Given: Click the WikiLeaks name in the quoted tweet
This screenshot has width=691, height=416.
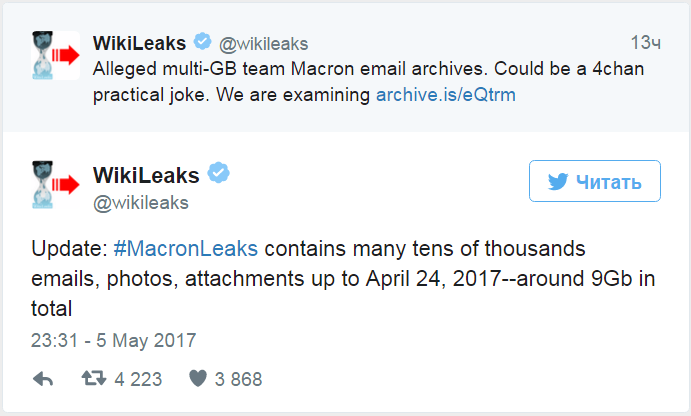Looking at the screenshot, I should pos(138,43).
